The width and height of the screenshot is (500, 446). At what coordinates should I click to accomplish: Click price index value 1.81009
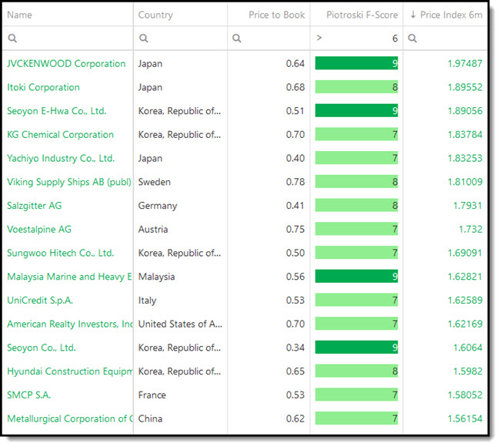point(465,182)
